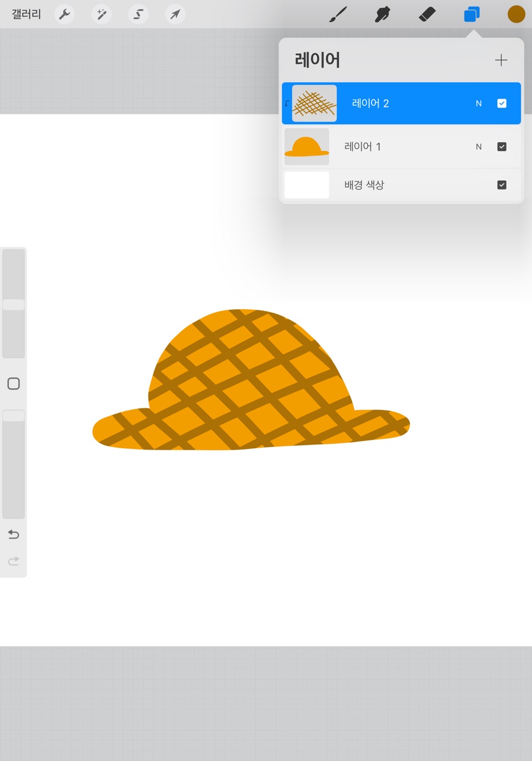Screen dimensions: 532x761
Task: Hide 레이어 1 via its checkbox
Action: (502, 147)
